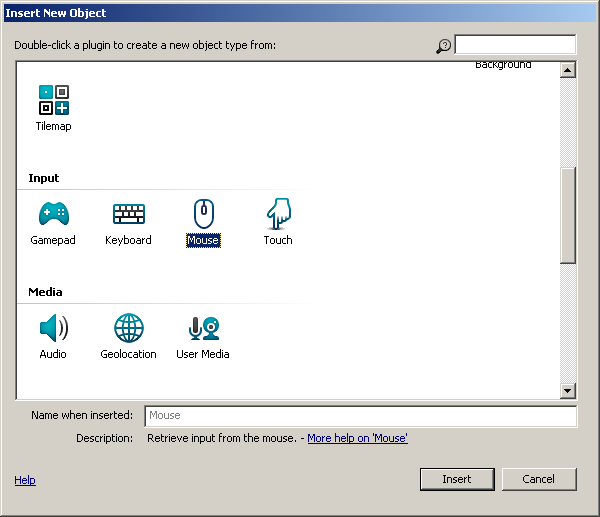Open the Help link

pos(25,480)
